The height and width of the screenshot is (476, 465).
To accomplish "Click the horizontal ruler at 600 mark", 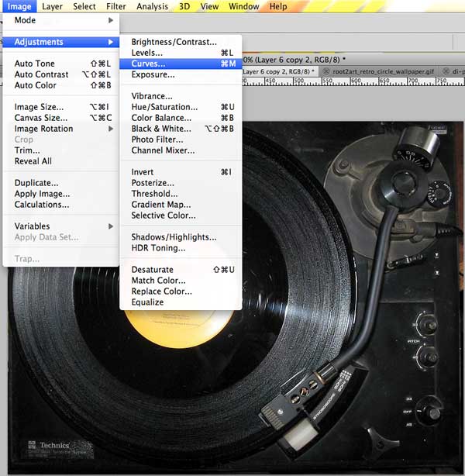I will 356,81.
